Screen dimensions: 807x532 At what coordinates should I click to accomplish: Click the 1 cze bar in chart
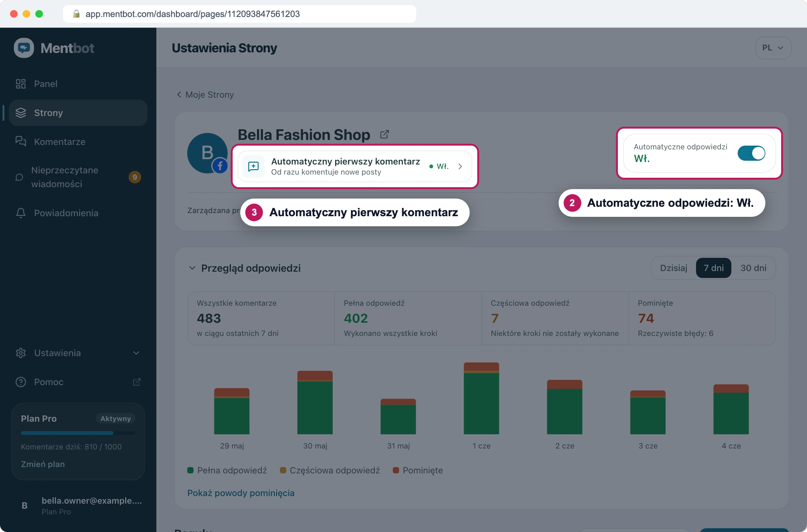(x=481, y=398)
